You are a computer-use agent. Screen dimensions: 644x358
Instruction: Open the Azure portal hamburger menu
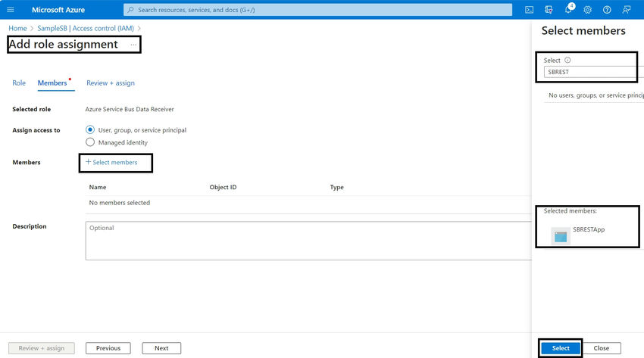click(11, 10)
